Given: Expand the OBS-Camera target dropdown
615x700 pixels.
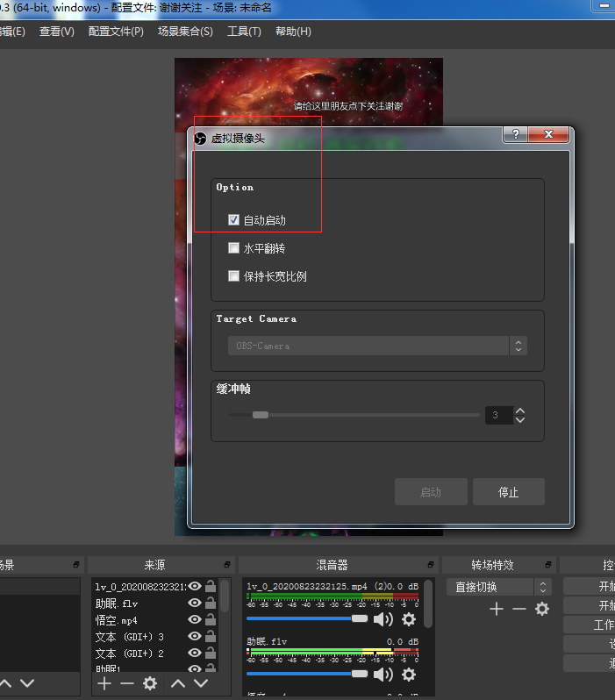Looking at the screenshot, I should pyautogui.click(x=518, y=346).
